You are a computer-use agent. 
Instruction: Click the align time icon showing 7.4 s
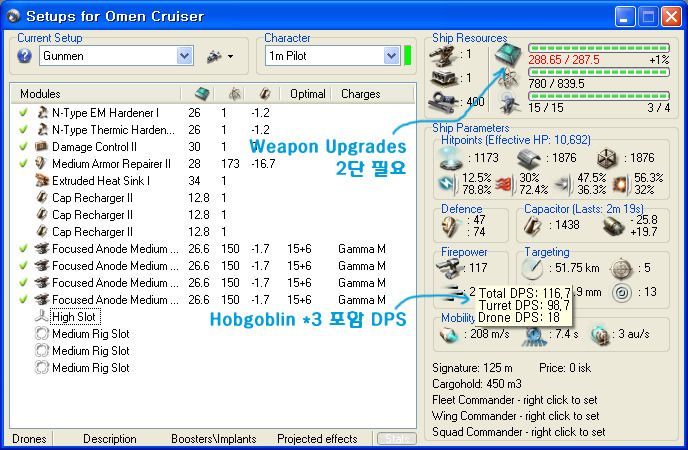534,336
